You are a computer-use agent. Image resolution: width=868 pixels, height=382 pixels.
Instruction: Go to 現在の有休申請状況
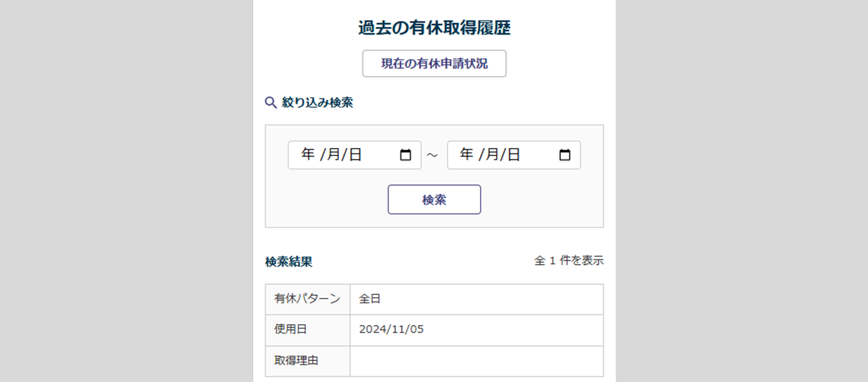[x=434, y=64]
